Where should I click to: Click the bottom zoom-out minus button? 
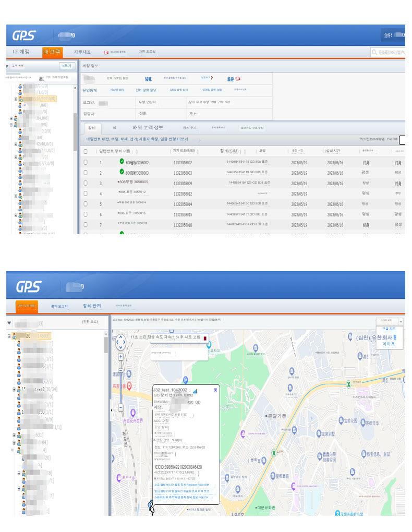click(x=121, y=407)
